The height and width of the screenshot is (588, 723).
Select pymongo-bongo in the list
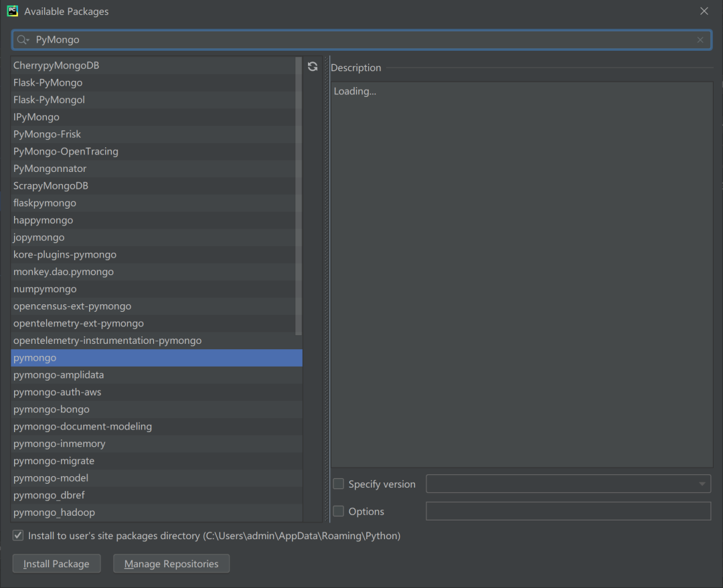[x=157, y=409]
